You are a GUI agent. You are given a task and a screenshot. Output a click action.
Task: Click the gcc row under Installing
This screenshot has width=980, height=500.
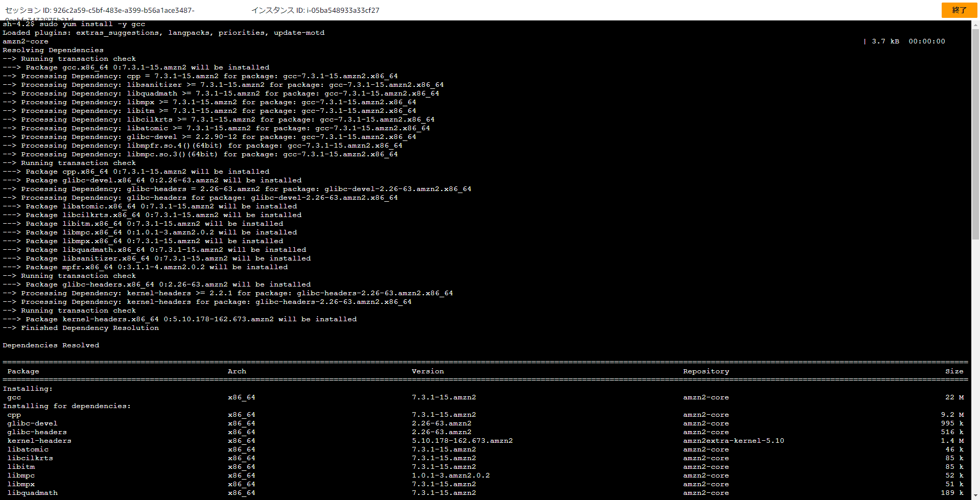(13, 397)
